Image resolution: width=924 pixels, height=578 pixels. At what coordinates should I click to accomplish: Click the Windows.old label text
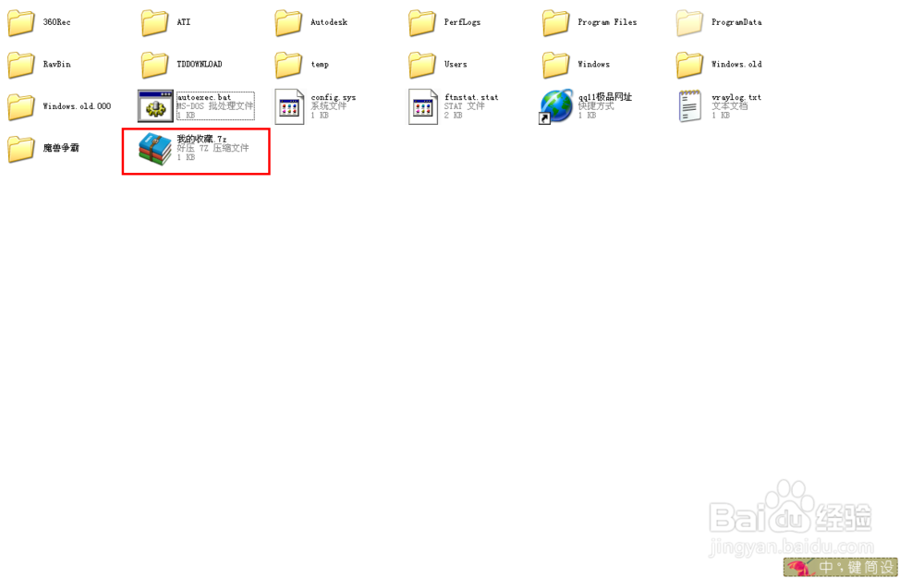tap(736, 65)
